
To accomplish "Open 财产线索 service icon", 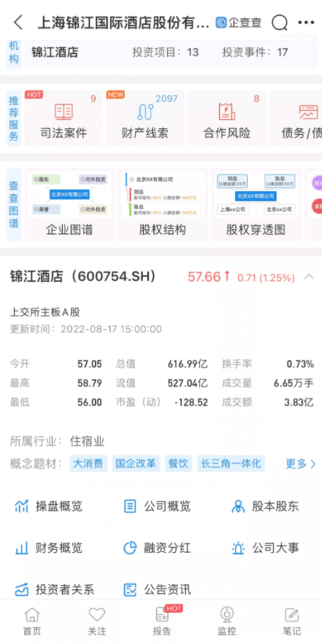I will click(x=145, y=111).
